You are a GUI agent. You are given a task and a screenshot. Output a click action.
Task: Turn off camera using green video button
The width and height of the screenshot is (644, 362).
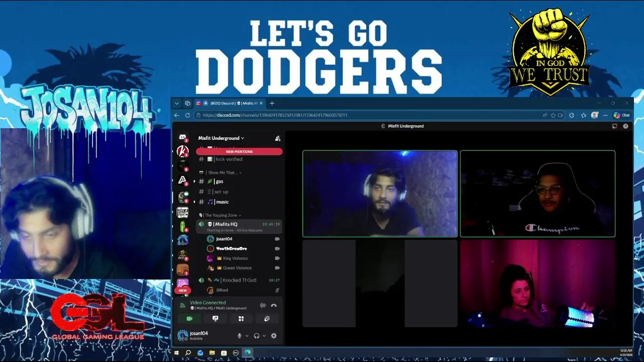coord(190,318)
